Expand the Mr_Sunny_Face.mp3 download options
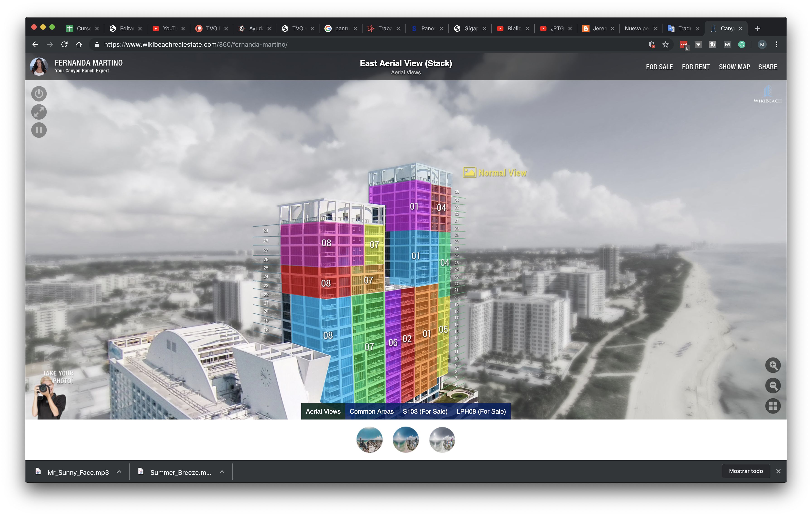Screen dimensions: 812x516 coord(119,472)
